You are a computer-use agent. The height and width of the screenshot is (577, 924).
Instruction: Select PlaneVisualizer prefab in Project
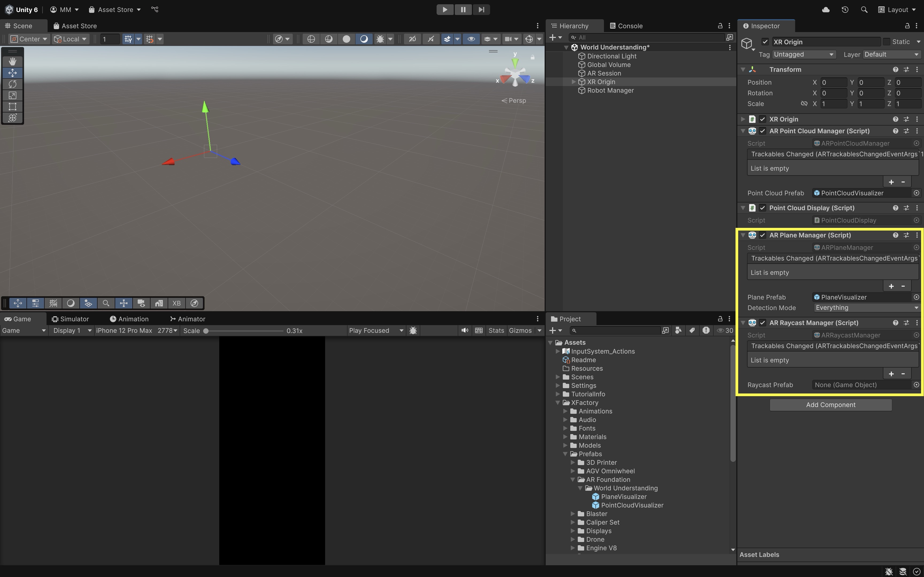coord(623,497)
